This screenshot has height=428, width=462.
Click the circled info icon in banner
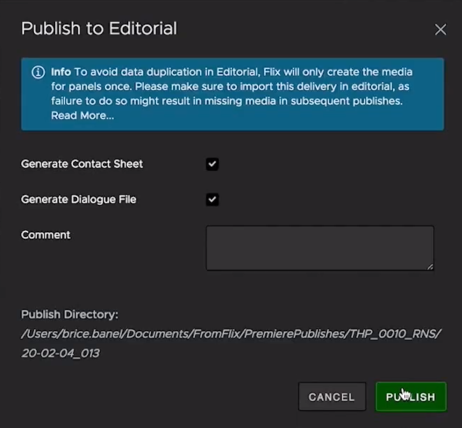38,72
